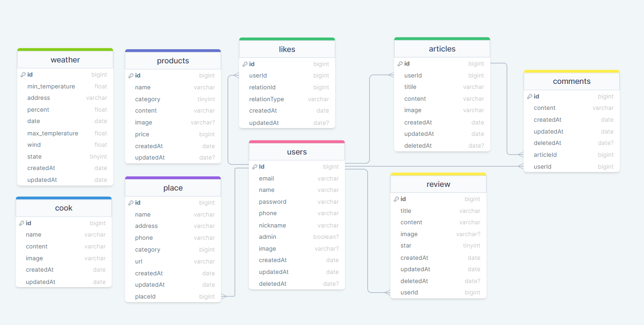
Task: Click the key icon in the weather table
Action: 23,74
